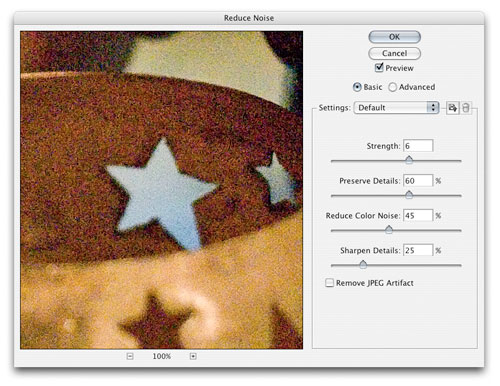Open the Settings Default dropdown

coord(396,108)
